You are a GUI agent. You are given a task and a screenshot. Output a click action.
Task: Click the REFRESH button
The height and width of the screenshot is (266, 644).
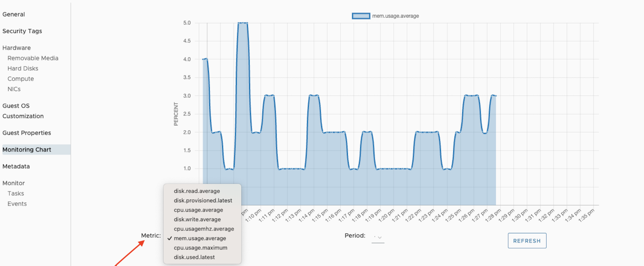click(x=527, y=241)
